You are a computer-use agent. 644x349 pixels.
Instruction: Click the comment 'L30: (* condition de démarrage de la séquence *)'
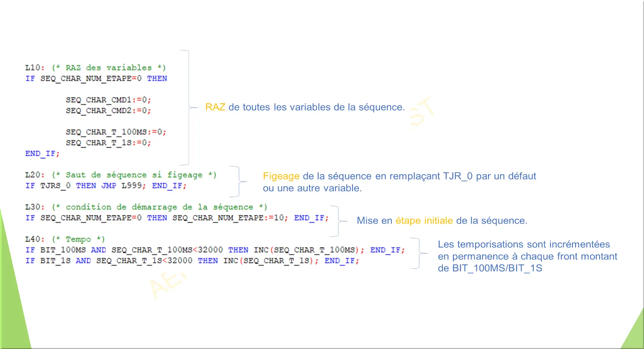[146, 207]
